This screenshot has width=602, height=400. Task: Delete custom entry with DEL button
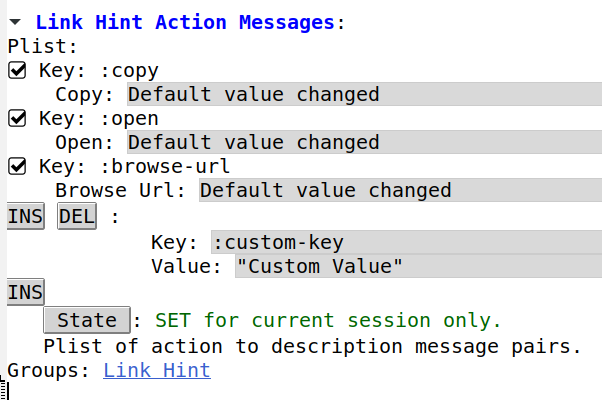click(77, 217)
